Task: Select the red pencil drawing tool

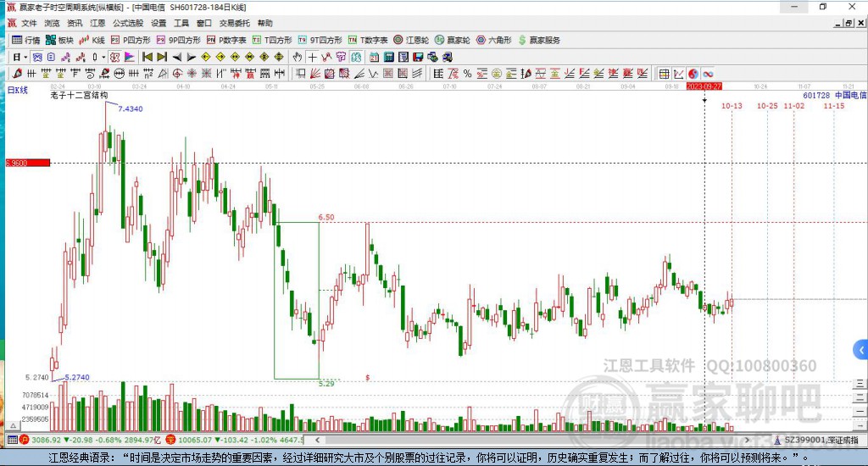Action: [17, 73]
